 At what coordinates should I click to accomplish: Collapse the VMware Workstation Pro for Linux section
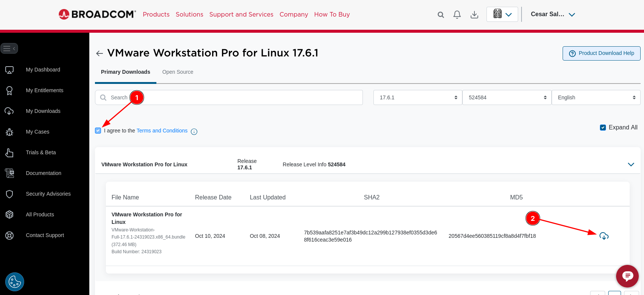(631, 164)
